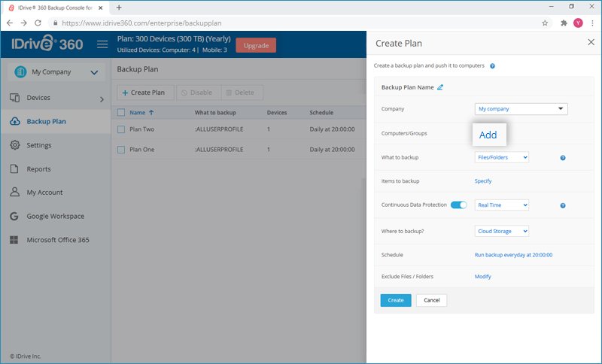
Task: Open help icon beside Create Plan description
Action: 492,66
